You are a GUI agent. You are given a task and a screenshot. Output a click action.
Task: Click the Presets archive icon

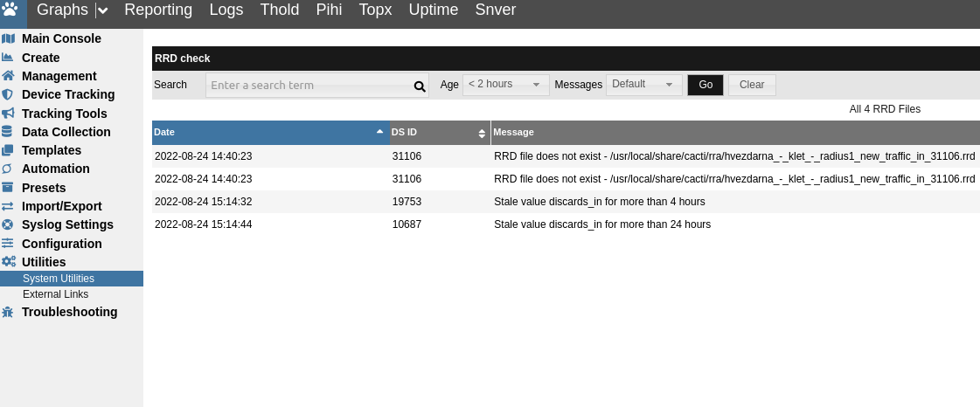click(x=8, y=187)
